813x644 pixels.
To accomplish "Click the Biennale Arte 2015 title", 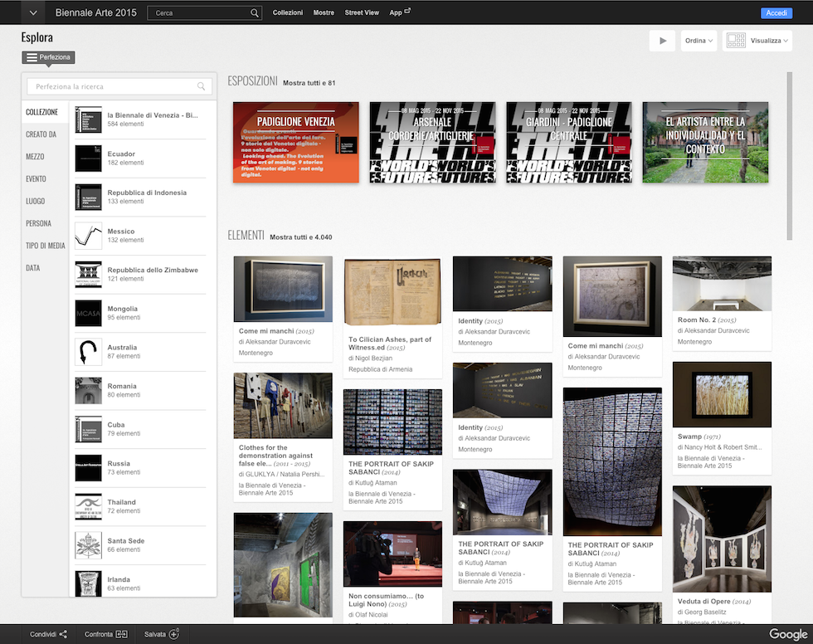I will [96, 12].
